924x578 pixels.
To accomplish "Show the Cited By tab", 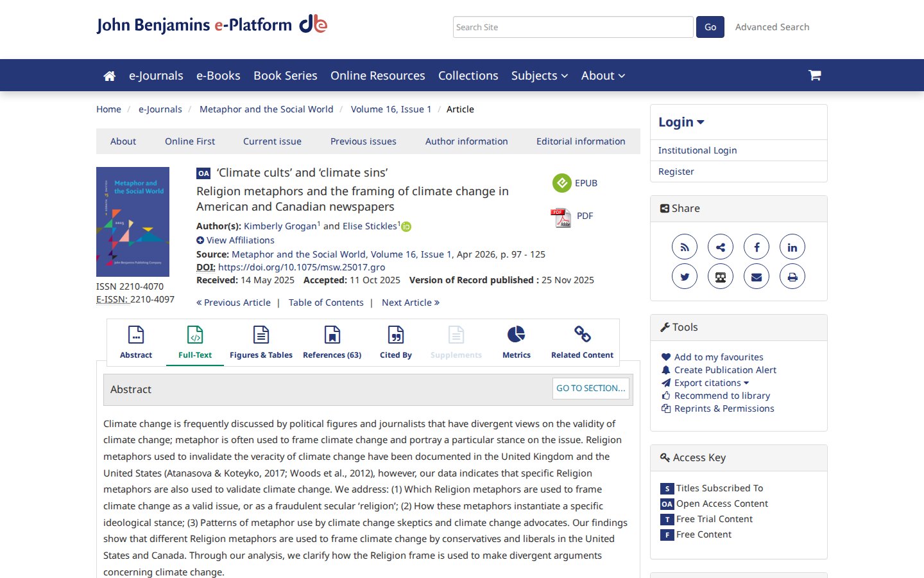I will tap(396, 342).
